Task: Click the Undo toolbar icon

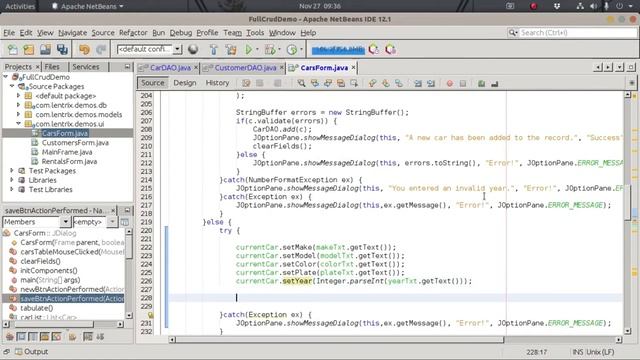Action: click(84, 49)
